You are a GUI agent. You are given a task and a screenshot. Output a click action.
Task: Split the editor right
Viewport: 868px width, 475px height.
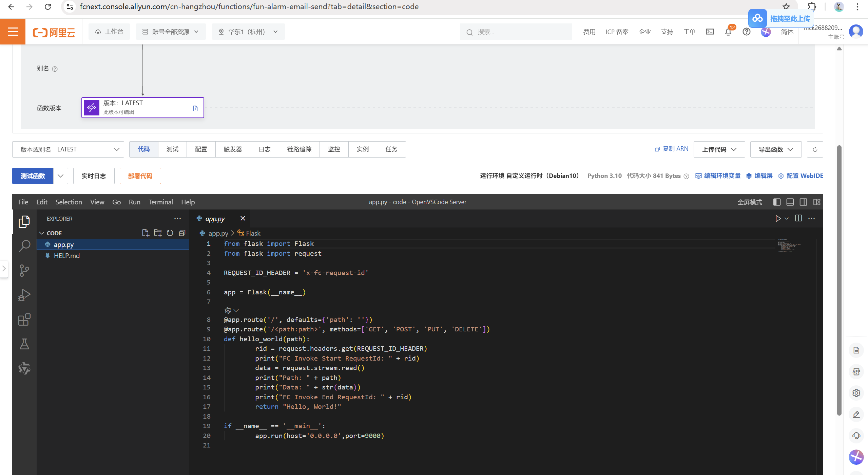click(x=798, y=218)
